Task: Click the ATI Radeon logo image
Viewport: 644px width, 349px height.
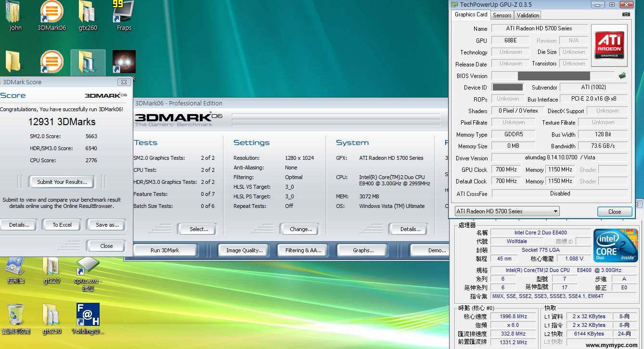Action: (x=609, y=45)
